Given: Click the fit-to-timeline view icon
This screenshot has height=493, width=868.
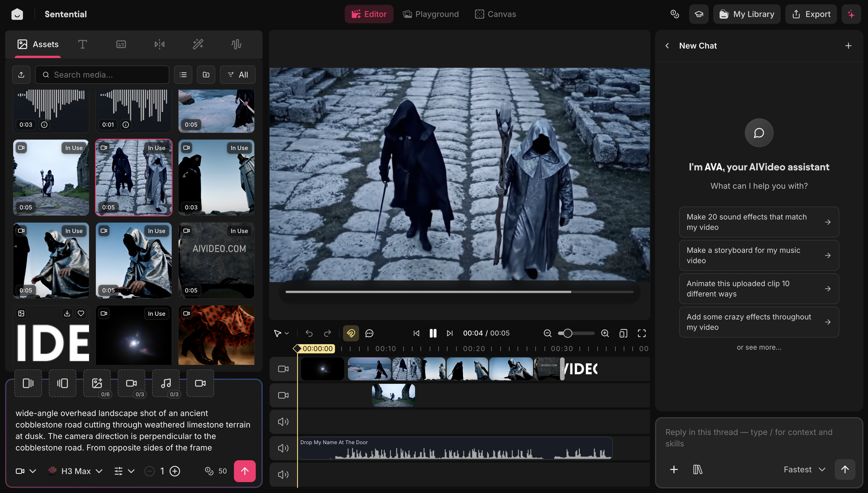Looking at the screenshot, I should pyautogui.click(x=623, y=333).
